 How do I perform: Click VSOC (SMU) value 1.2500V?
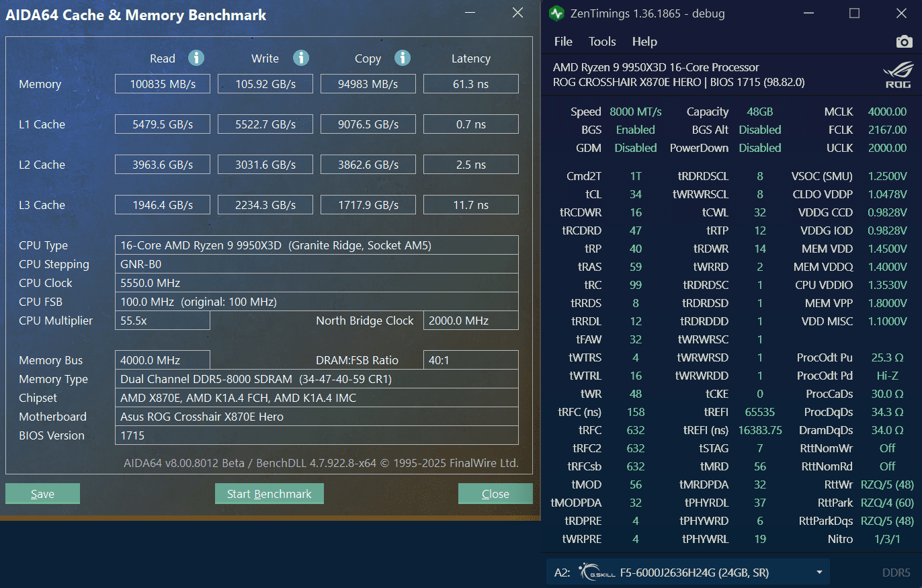[x=887, y=176]
